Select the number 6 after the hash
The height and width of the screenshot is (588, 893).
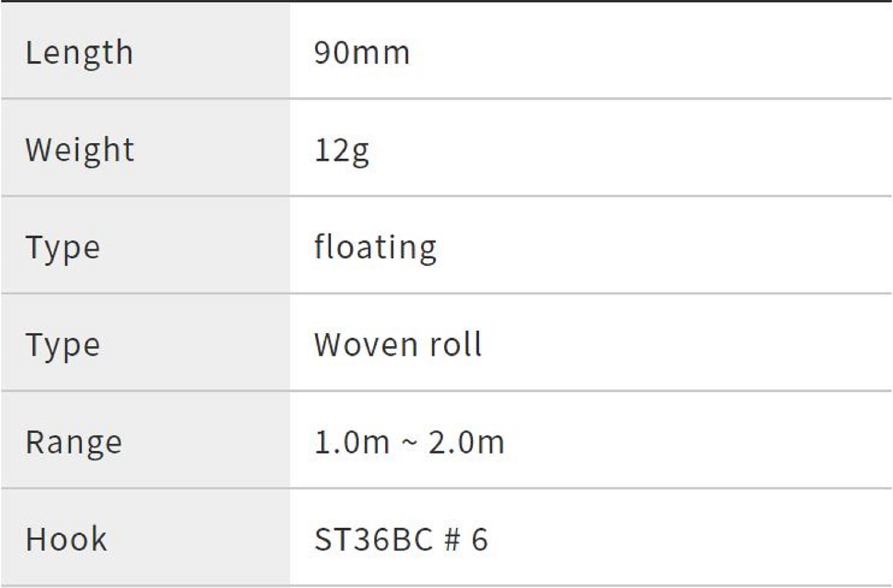480,540
